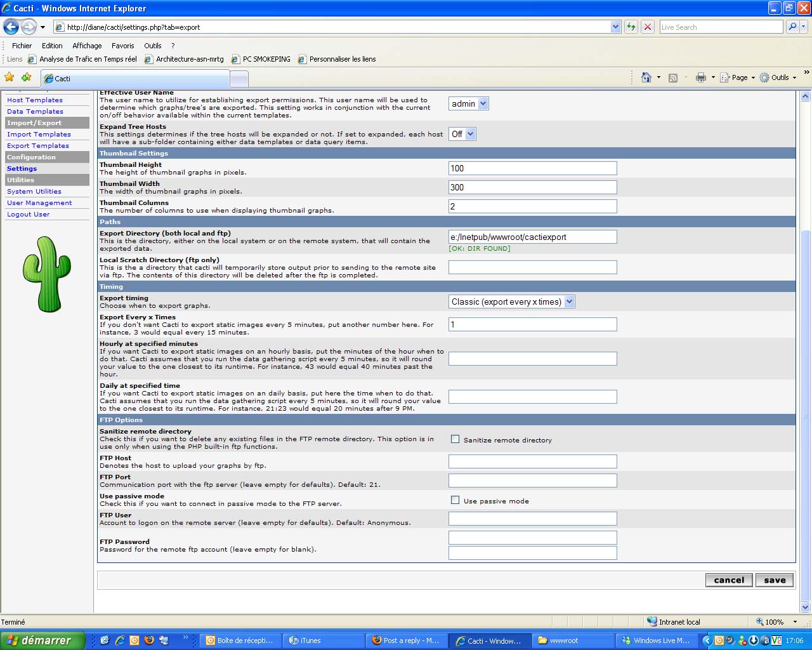
Task: Expand the Print options dropdown arrow
Action: [713, 77]
